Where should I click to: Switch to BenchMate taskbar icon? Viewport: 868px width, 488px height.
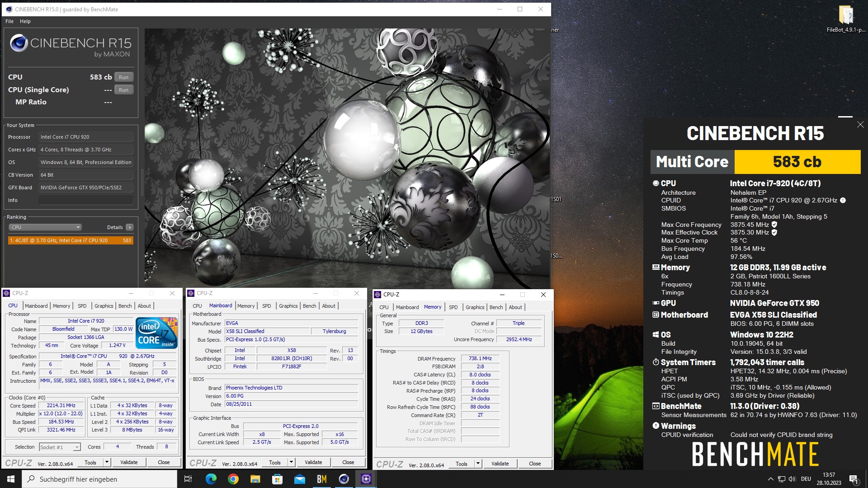(321, 479)
